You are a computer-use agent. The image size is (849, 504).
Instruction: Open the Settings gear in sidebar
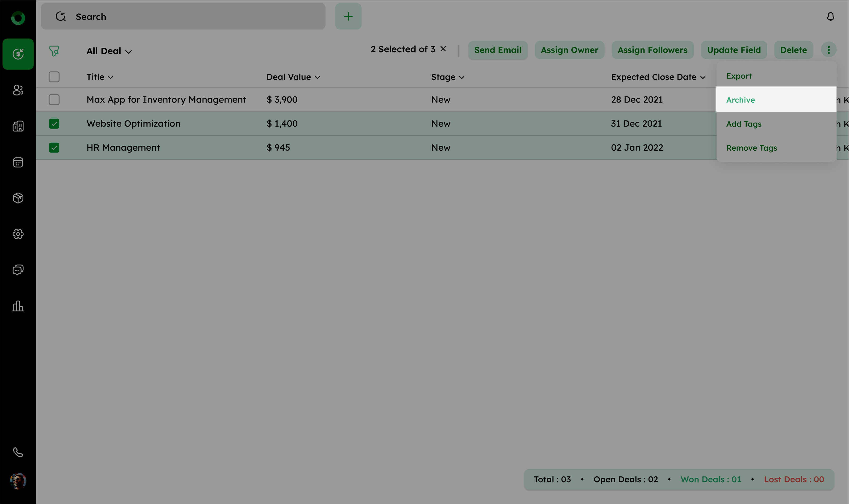point(18,234)
